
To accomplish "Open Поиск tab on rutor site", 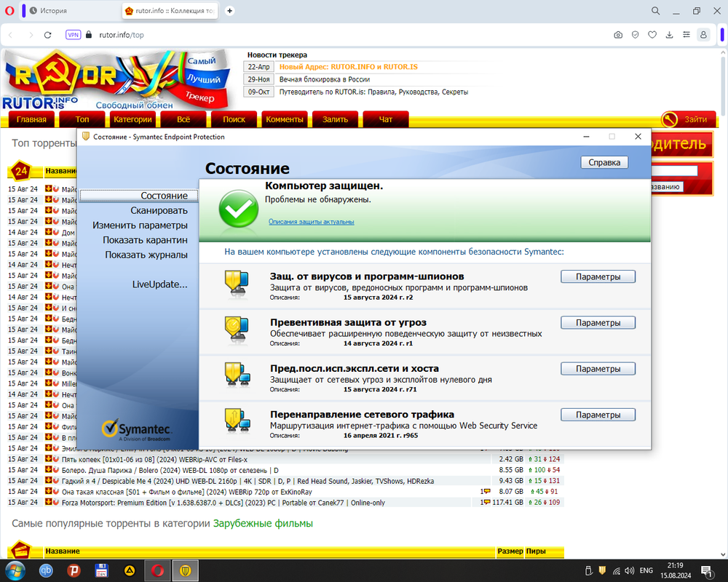I will pos(234,119).
